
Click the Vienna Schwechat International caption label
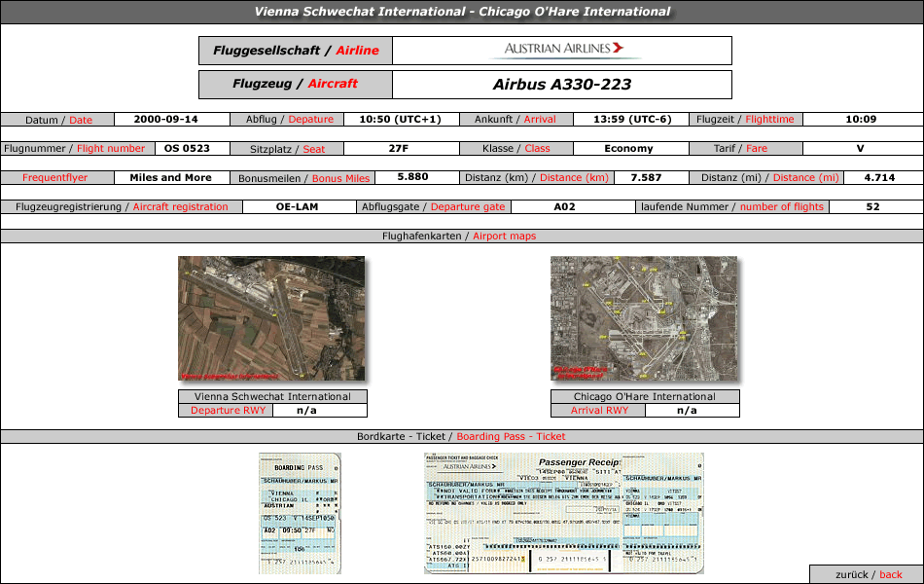272,397
